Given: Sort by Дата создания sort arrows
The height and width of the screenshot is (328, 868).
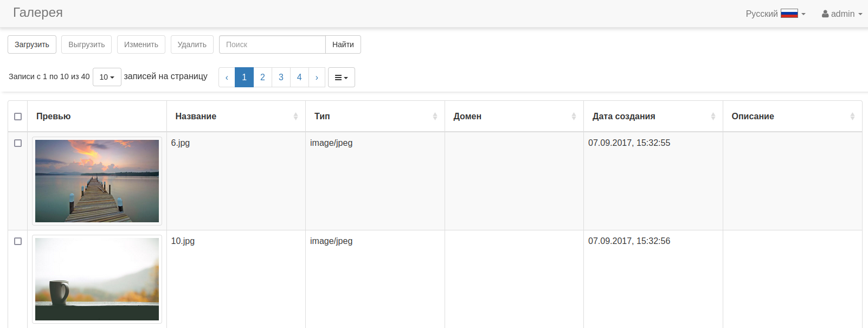Looking at the screenshot, I should (x=713, y=117).
